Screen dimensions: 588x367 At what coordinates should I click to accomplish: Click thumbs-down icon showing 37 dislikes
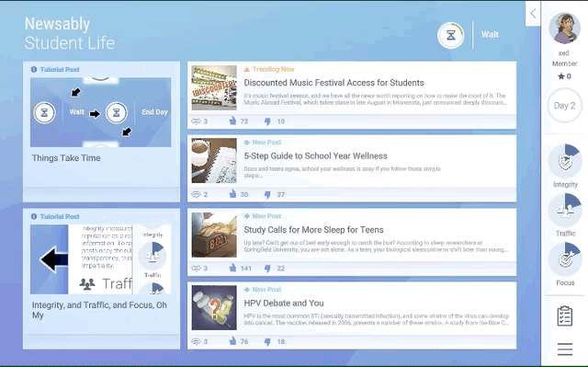[267, 195]
